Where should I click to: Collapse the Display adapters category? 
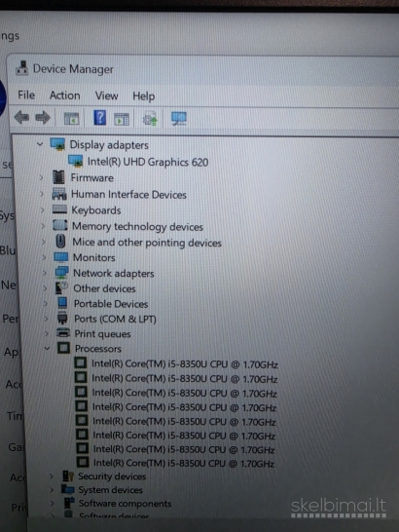pyautogui.click(x=40, y=144)
